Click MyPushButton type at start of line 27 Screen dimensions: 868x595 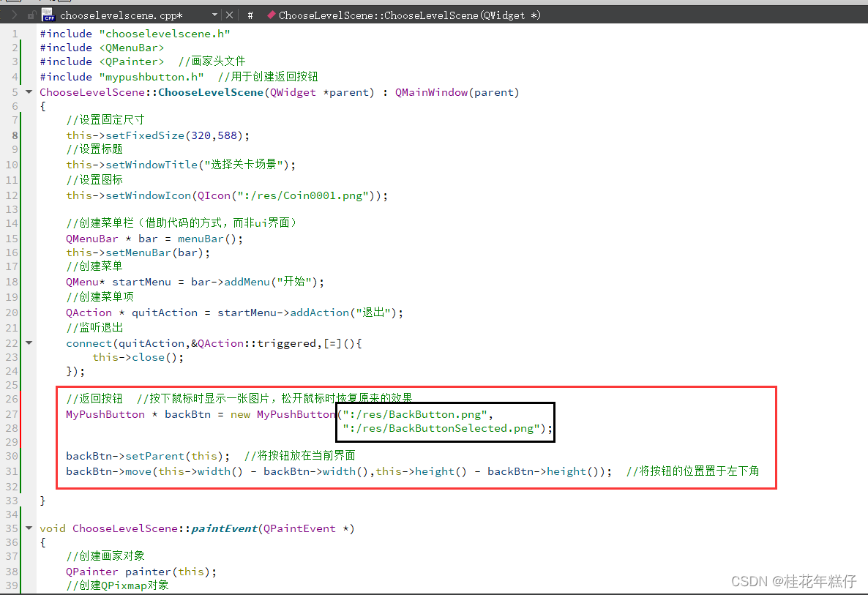(105, 414)
